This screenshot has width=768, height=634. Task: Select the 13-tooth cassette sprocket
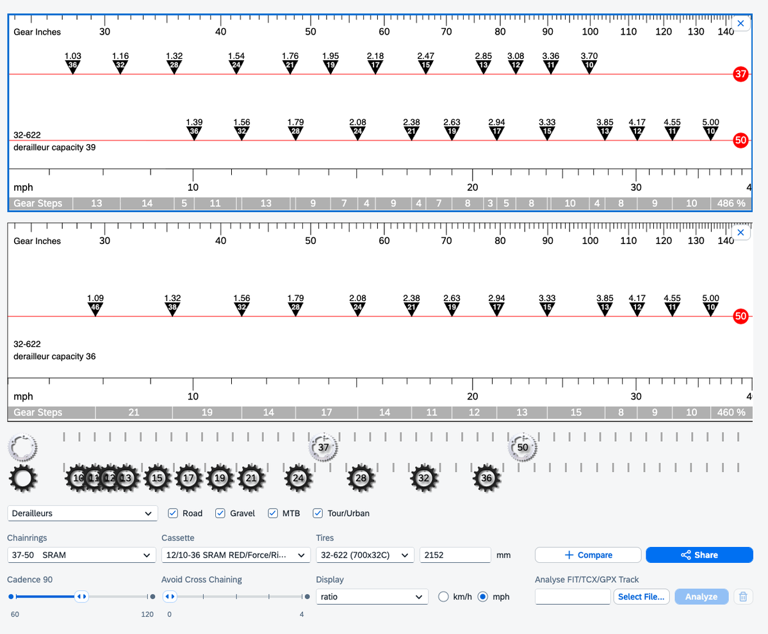point(126,478)
